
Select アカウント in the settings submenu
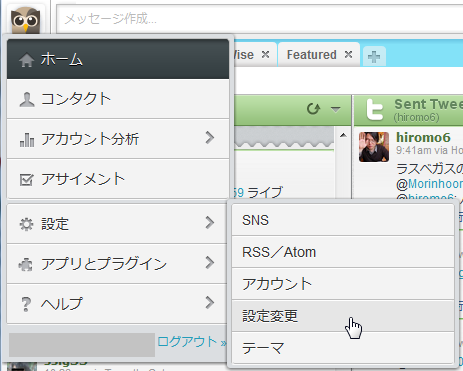[343, 284]
